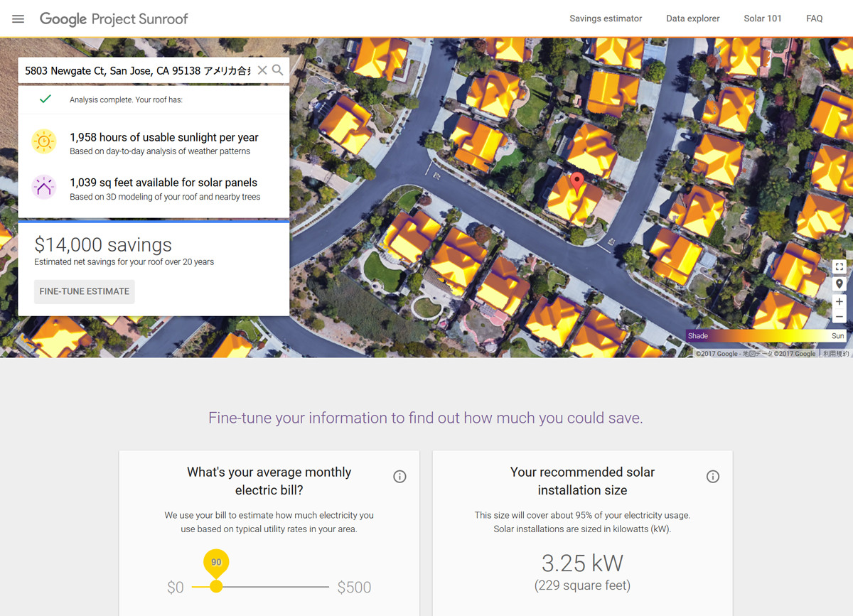Screen dimensions: 853x616
Task: Click the FINE-TUNE ESTIMATE button
Action: click(85, 291)
